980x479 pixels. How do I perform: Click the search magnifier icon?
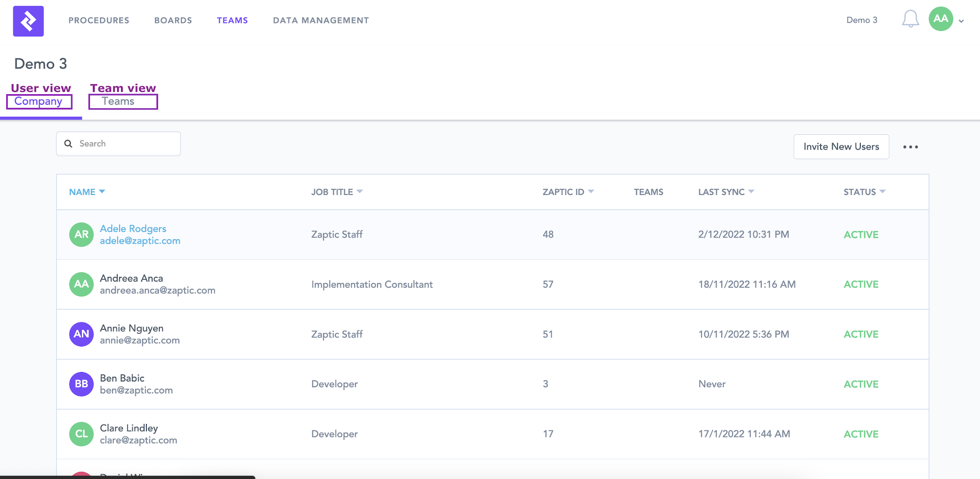click(68, 143)
